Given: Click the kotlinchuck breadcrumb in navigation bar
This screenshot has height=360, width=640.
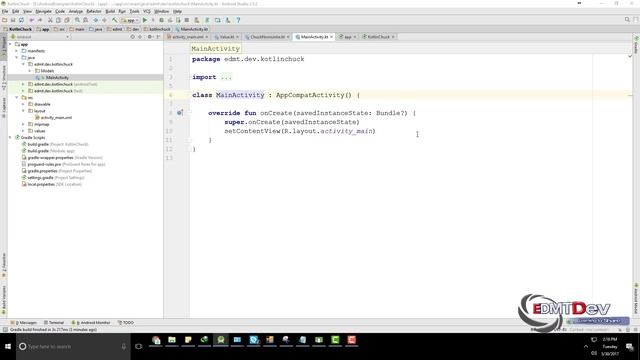Looking at the screenshot, I should pyautogui.click(x=158, y=29).
